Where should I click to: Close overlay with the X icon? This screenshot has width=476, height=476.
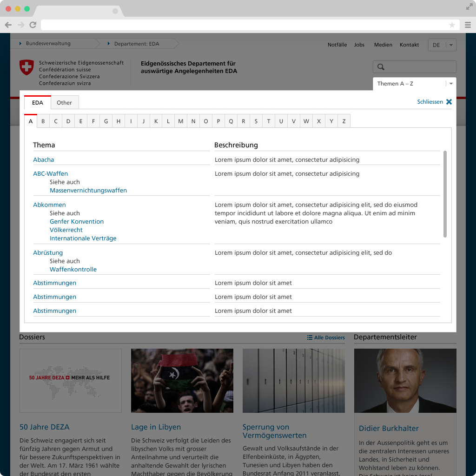tap(449, 102)
